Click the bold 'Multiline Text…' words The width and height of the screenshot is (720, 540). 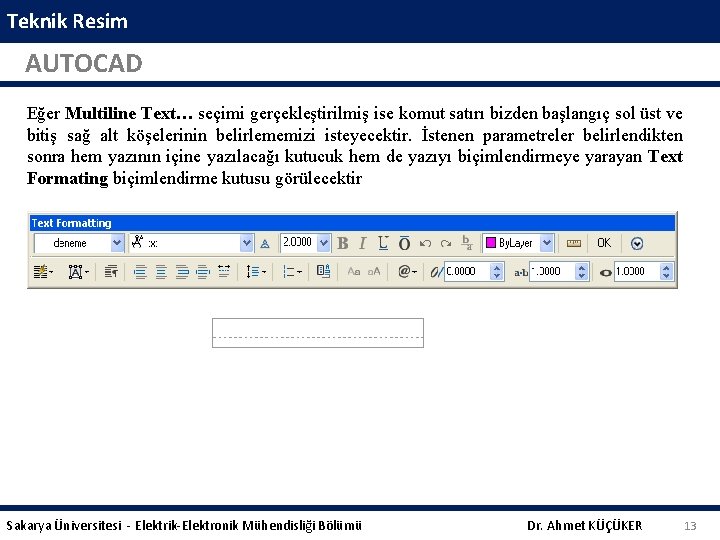click(129, 113)
